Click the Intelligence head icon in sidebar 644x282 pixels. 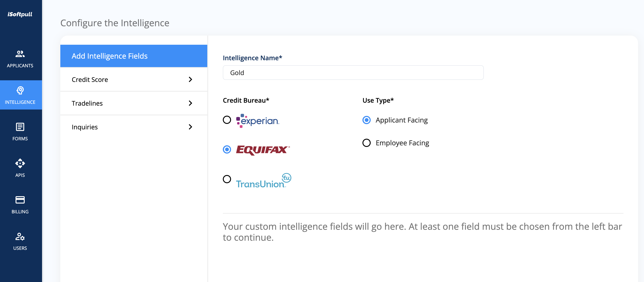20,90
